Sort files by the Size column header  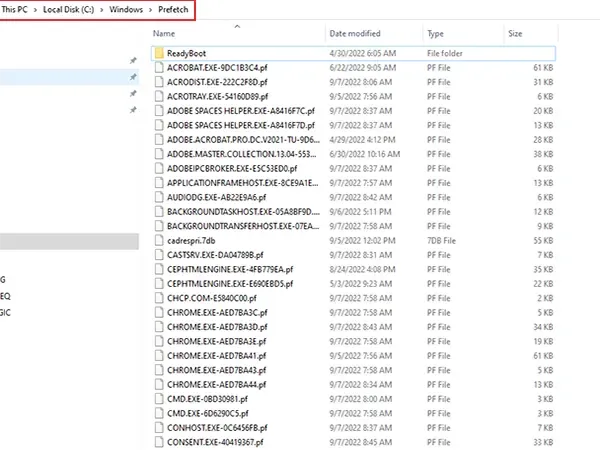pos(515,34)
